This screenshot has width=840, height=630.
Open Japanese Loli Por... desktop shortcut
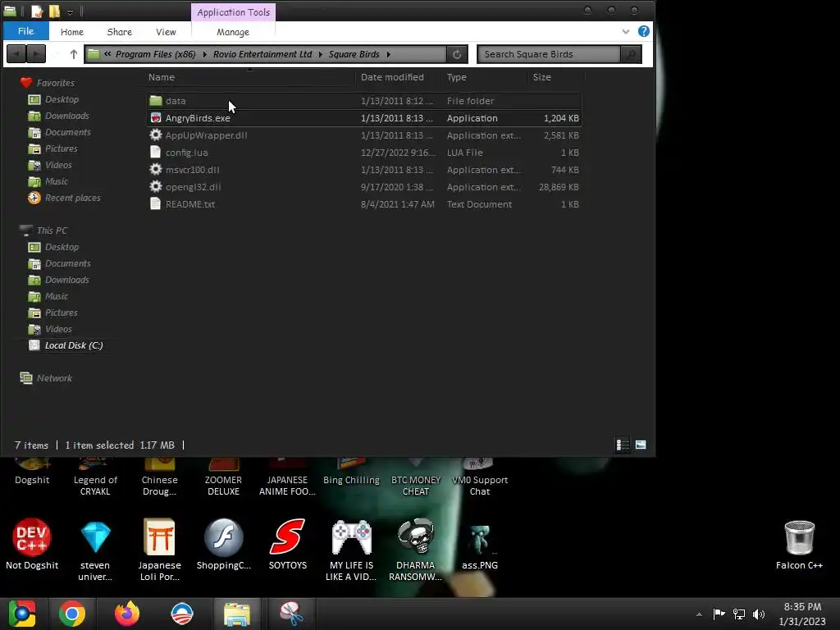coord(159,550)
